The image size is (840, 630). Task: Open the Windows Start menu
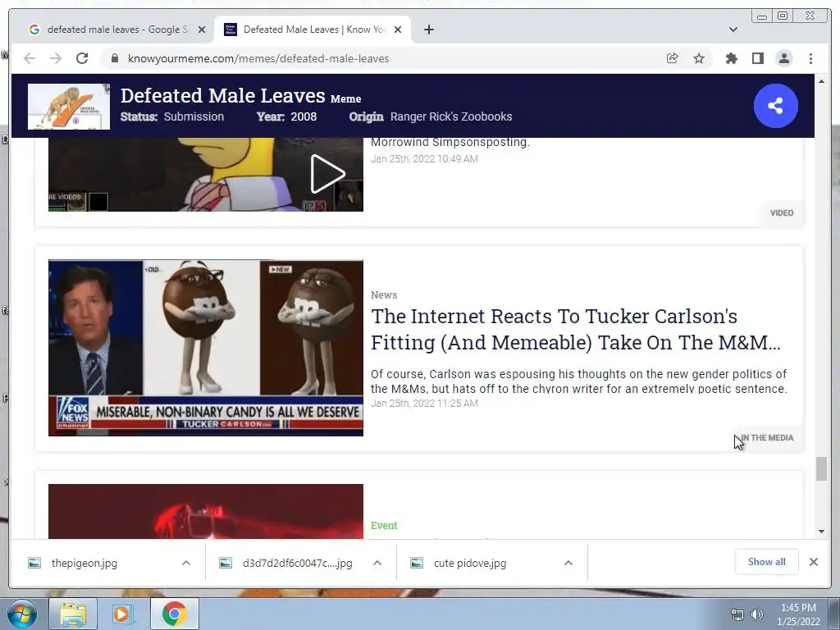pos(22,614)
